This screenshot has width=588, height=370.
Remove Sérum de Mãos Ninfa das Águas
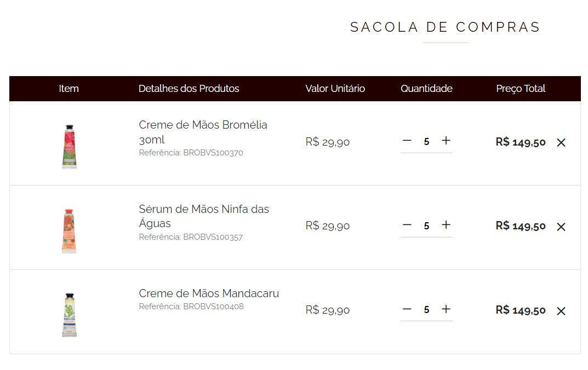(x=561, y=227)
